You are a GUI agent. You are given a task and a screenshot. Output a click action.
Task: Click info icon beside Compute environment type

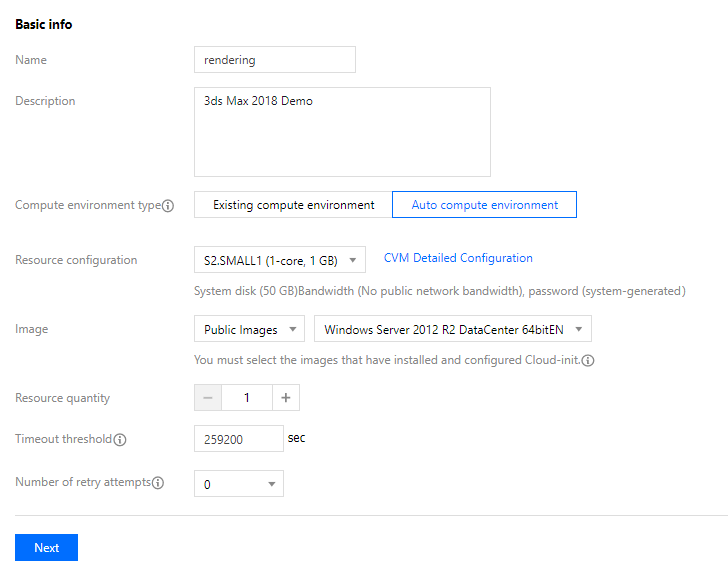click(x=168, y=206)
